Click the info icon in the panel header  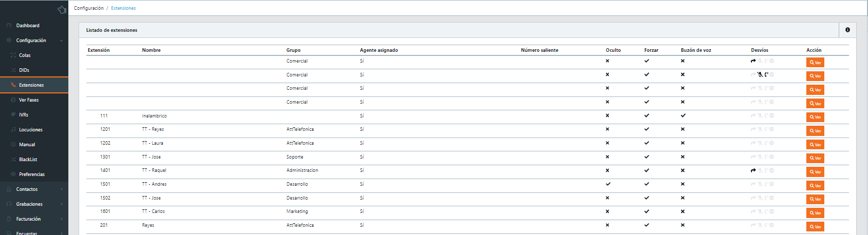point(847,30)
